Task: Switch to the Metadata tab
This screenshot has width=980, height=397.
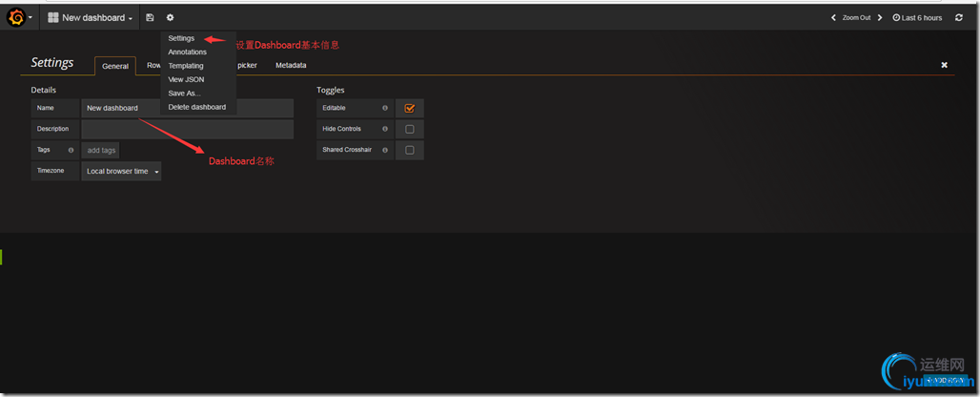Action: pos(292,66)
